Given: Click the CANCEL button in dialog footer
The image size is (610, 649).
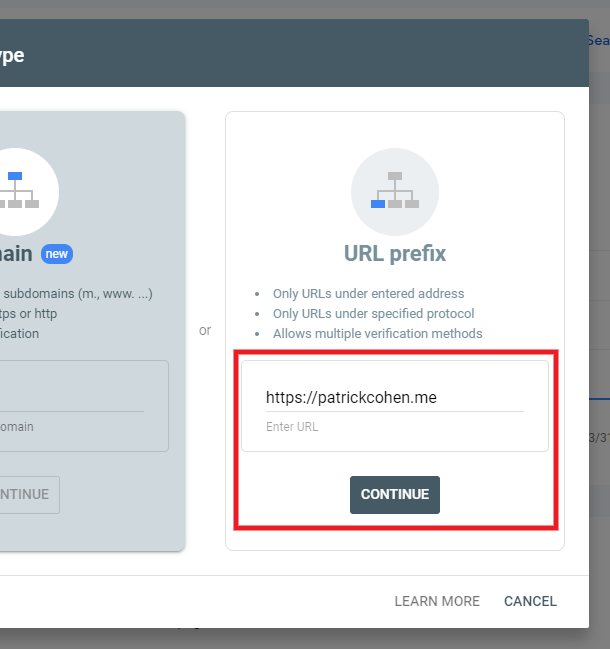Looking at the screenshot, I should point(530,601).
